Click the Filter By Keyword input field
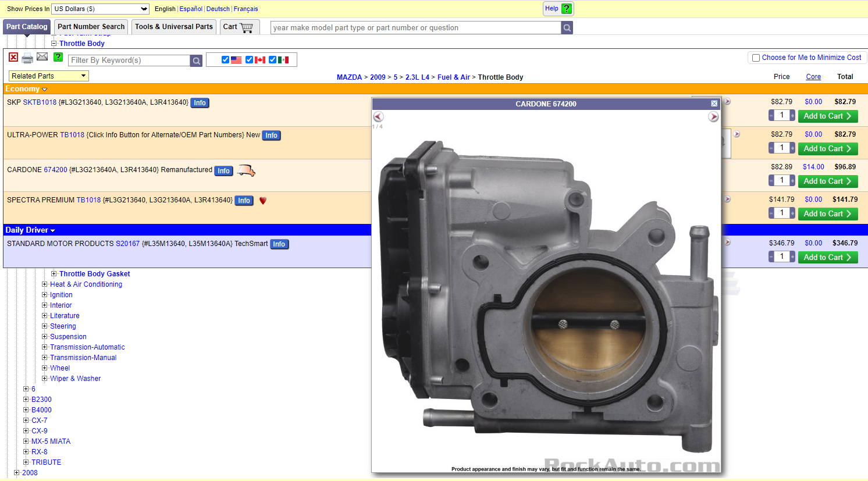The image size is (868, 481). coord(129,60)
